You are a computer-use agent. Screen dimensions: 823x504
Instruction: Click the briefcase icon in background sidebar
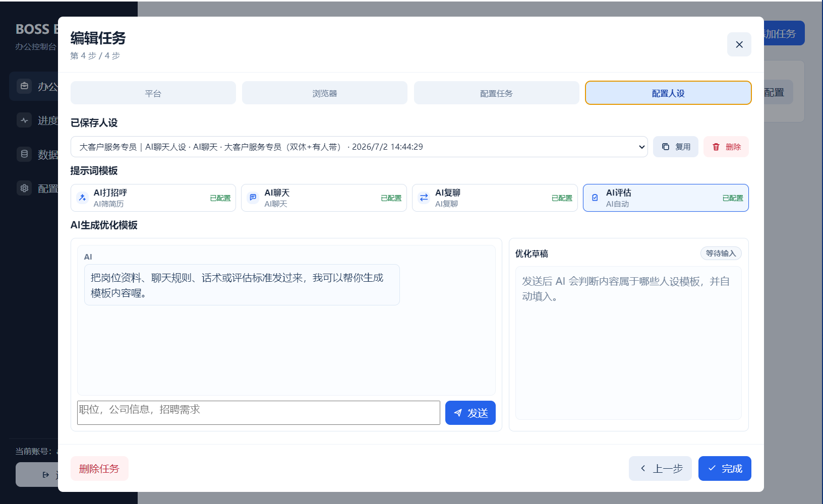point(24,86)
